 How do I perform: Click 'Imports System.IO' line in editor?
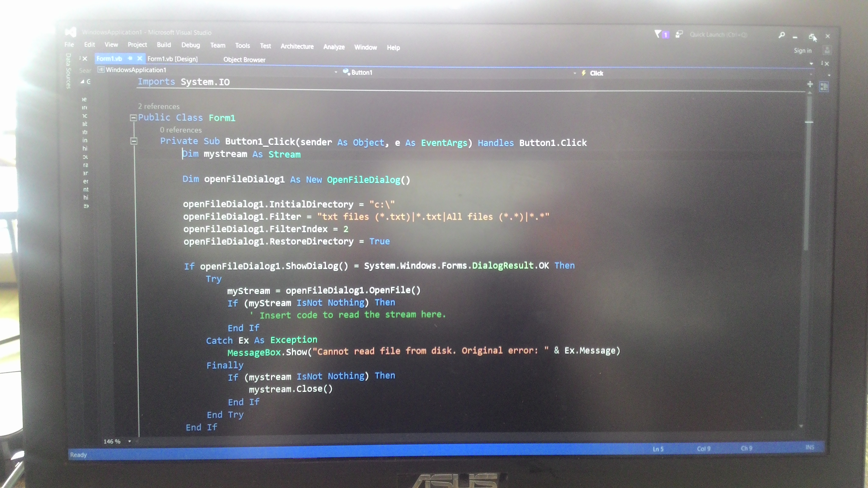coord(184,82)
